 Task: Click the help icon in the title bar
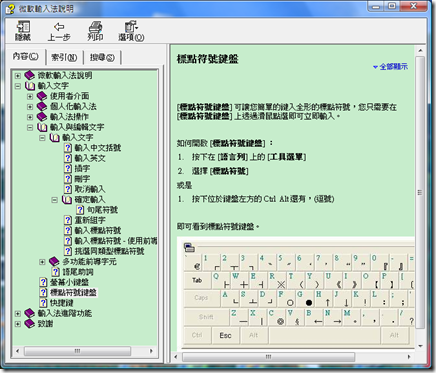(x=10, y=9)
